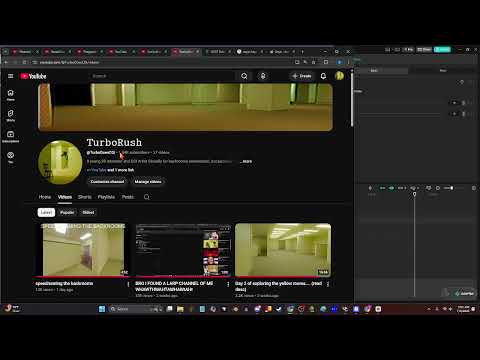Open Subscriptions in the sidebar
This screenshot has height=360, width=480.
pos(11,137)
